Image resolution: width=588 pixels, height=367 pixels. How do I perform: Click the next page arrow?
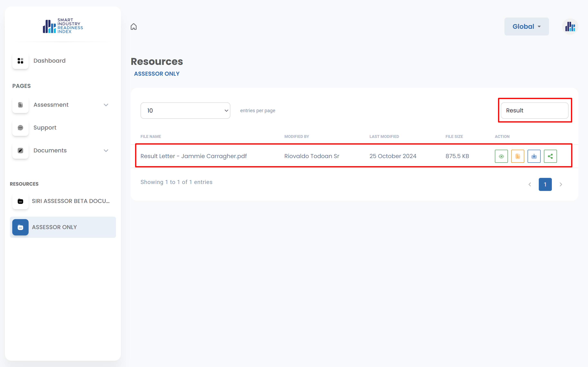tap(561, 184)
